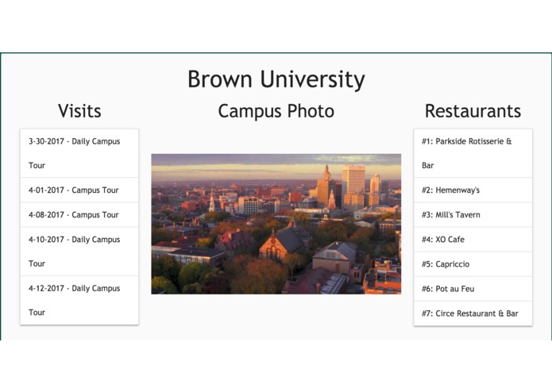Select the 3-30-2017 Daily Campus Tour visit

(x=79, y=153)
